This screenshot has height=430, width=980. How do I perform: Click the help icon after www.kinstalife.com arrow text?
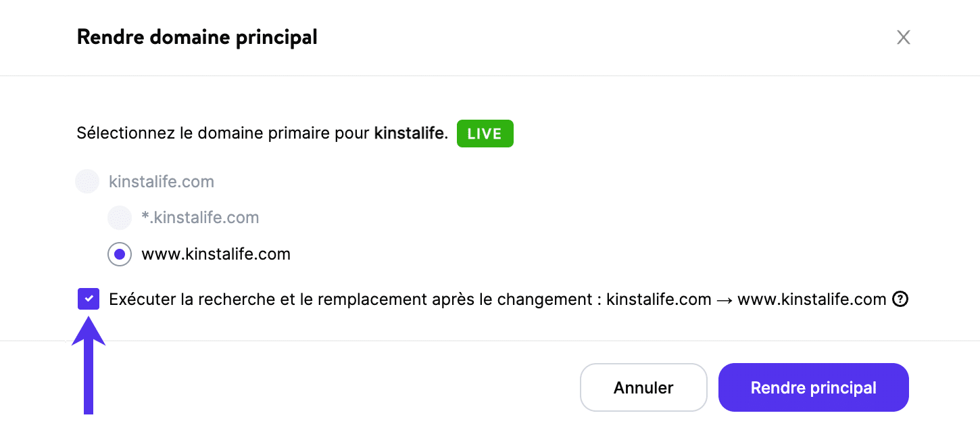click(900, 299)
